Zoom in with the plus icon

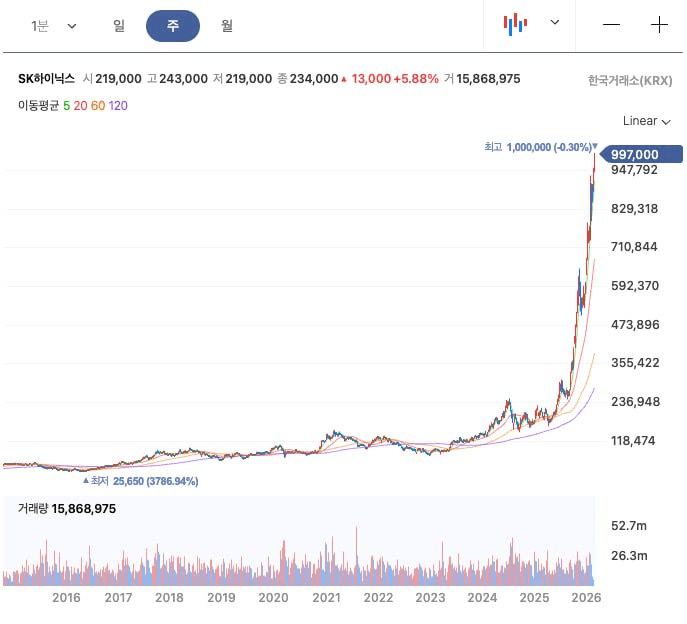659,25
